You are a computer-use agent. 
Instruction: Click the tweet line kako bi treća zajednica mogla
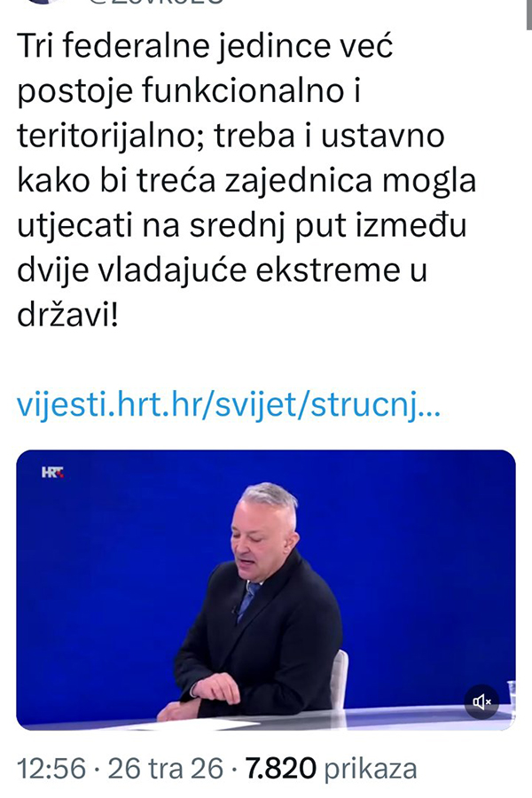[246, 181]
